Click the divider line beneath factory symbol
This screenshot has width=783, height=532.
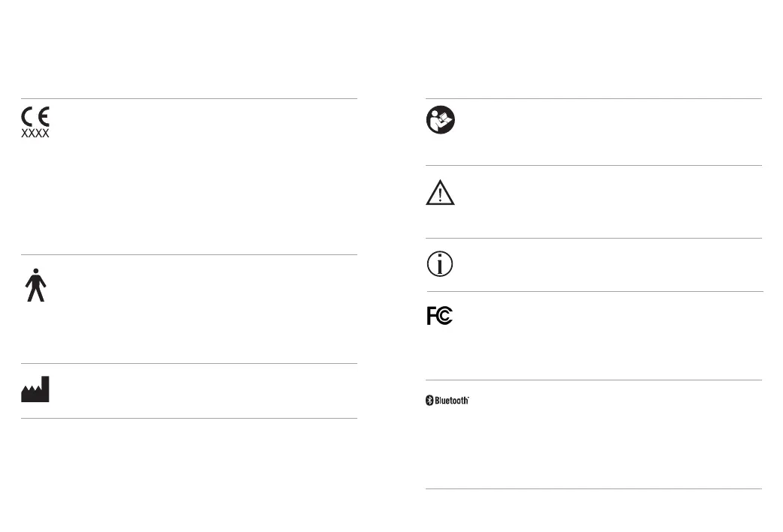[x=189, y=418]
